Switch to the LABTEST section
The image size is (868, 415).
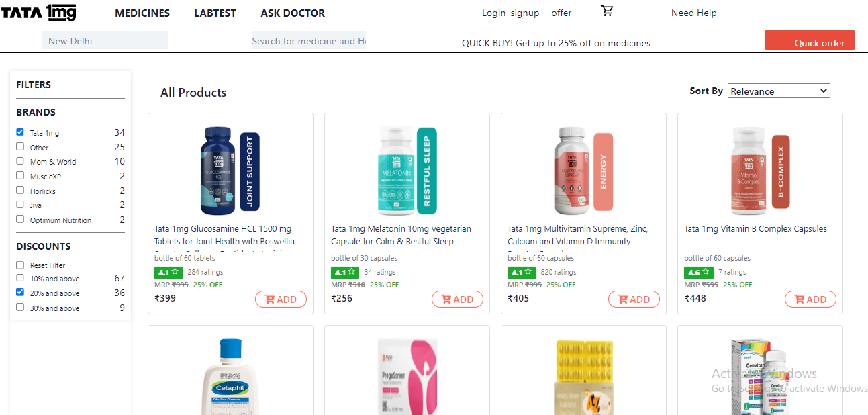(215, 13)
